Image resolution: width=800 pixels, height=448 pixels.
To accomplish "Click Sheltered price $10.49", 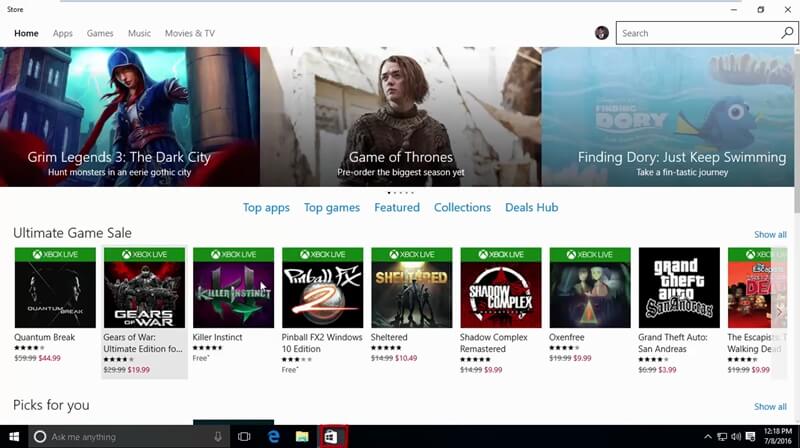I will [406, 358].
